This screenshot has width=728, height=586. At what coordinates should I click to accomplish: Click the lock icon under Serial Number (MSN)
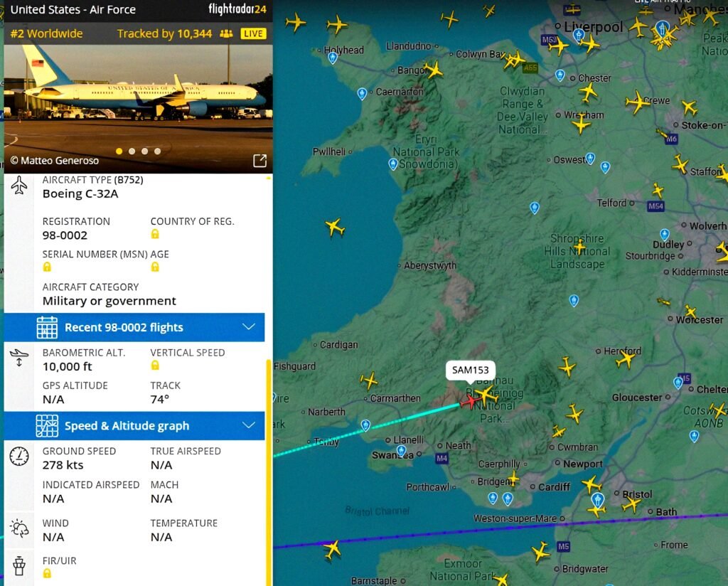click(x=47, y=267)
